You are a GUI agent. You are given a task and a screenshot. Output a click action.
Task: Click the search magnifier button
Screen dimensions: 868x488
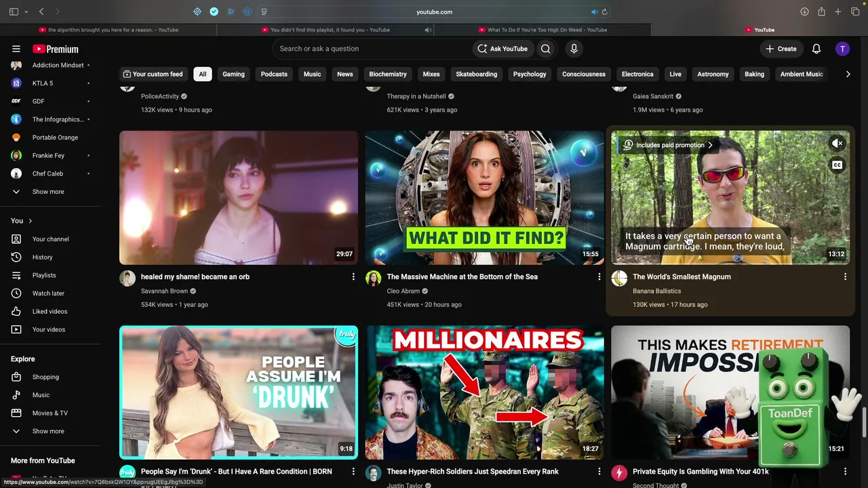tap(546, 49)
